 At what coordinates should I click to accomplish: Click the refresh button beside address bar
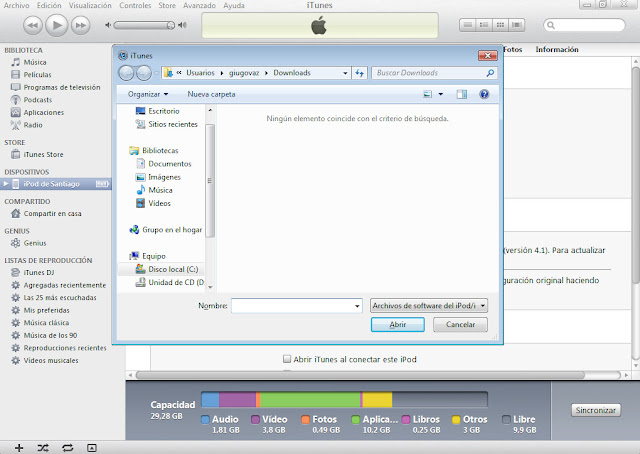point(359,73)
